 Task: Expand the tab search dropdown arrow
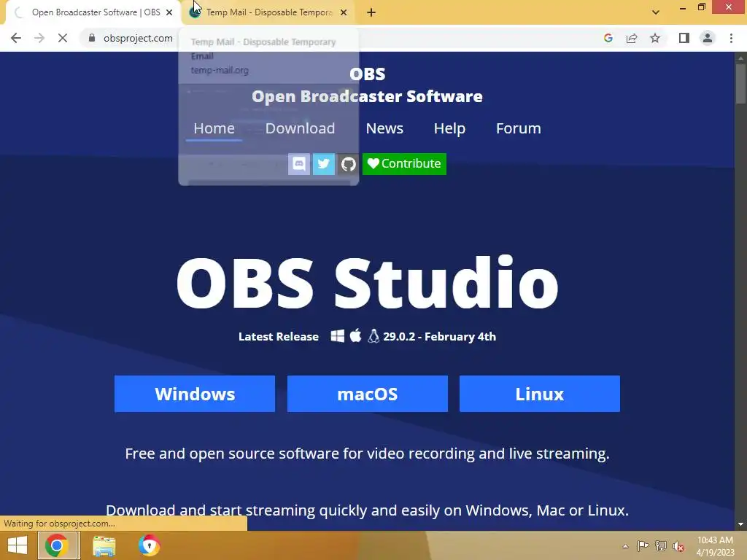click(656, 12)
